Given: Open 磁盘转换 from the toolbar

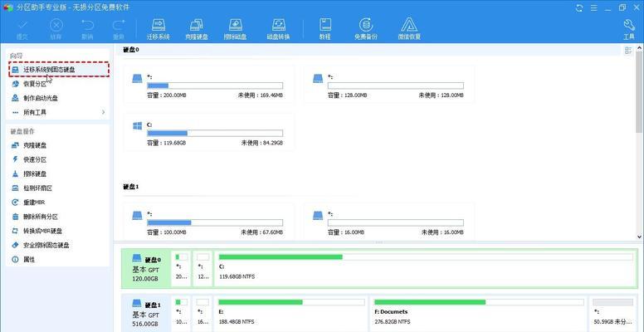Looking at the screenshot, I should (x=278, y=29).
